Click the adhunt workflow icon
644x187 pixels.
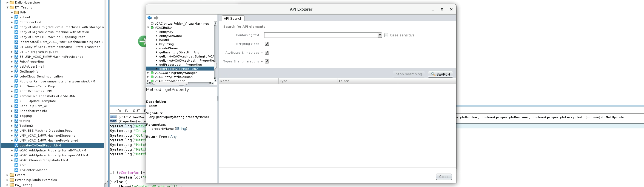coord(16,17)
